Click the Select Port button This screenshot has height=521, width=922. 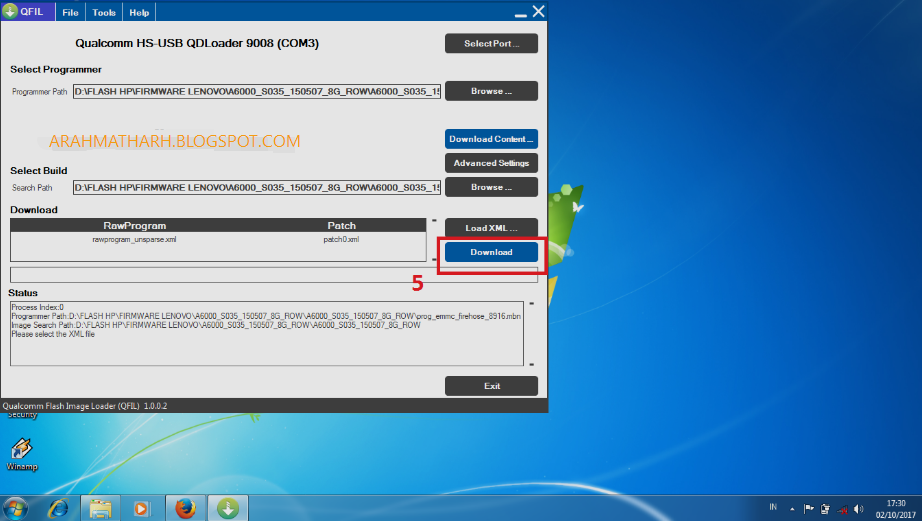(491, 44)
